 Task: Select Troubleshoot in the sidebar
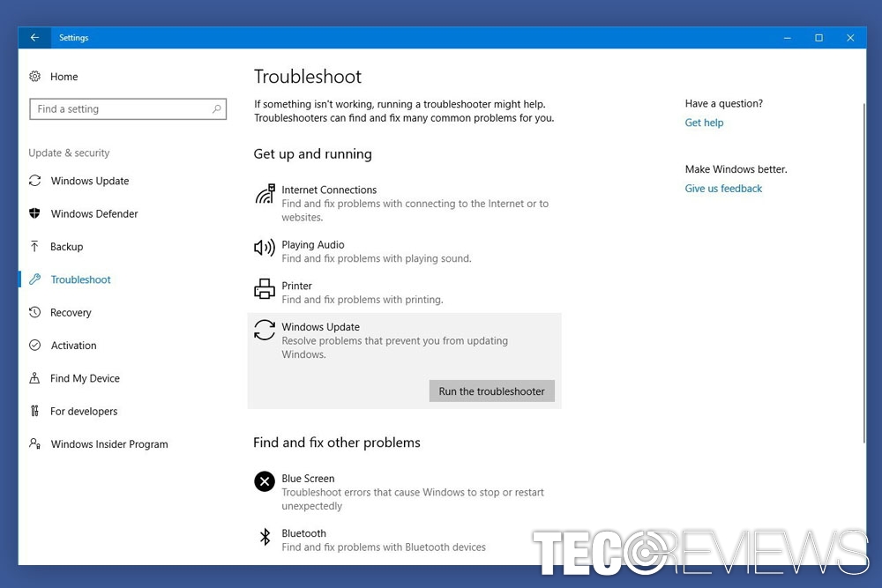tap(80, 279)
